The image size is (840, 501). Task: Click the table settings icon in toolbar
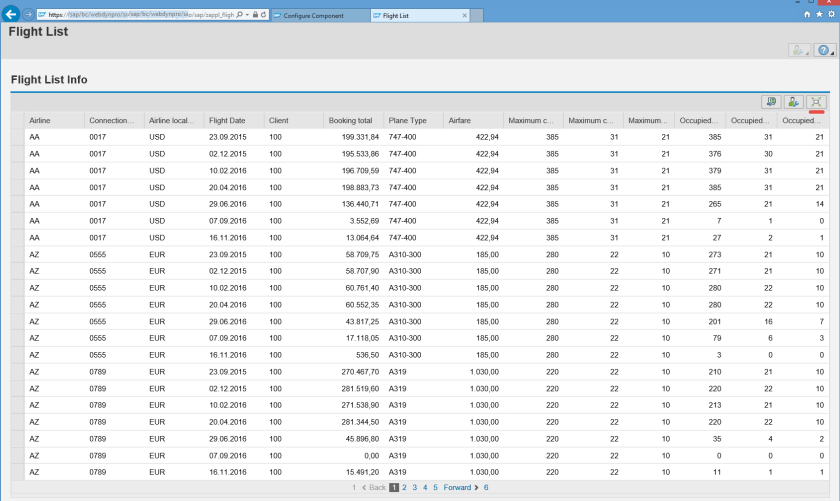tap(771, 101)
